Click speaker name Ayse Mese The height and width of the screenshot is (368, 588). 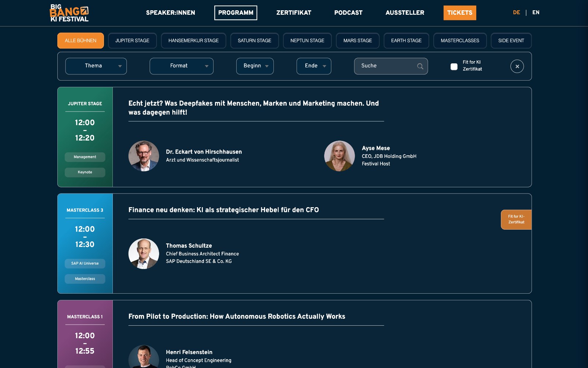(x=376, y=148)
